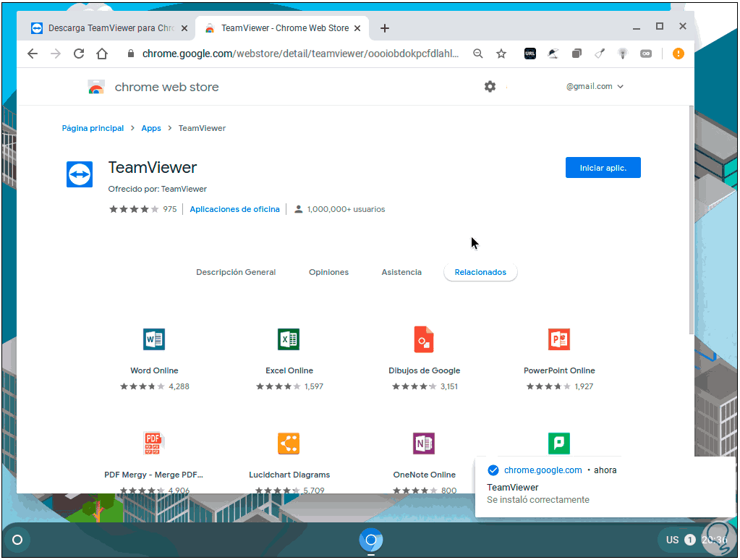Screen dimensions: 740x560
Task: Click the infinity extension icon
Action: pyautogui.click(x=646, y=54)
